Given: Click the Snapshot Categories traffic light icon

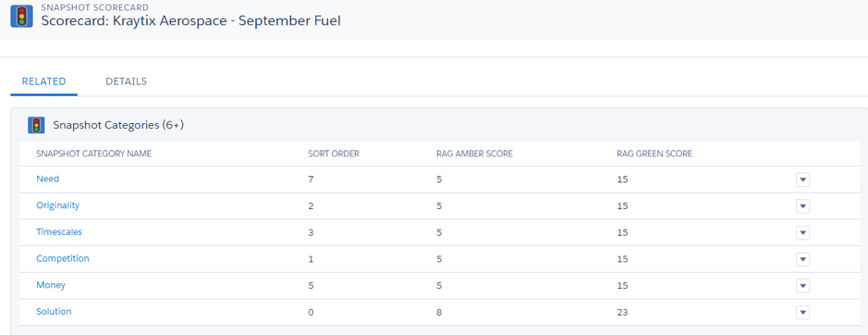Looking at the screenshot, I should click(x=37, y=125).
